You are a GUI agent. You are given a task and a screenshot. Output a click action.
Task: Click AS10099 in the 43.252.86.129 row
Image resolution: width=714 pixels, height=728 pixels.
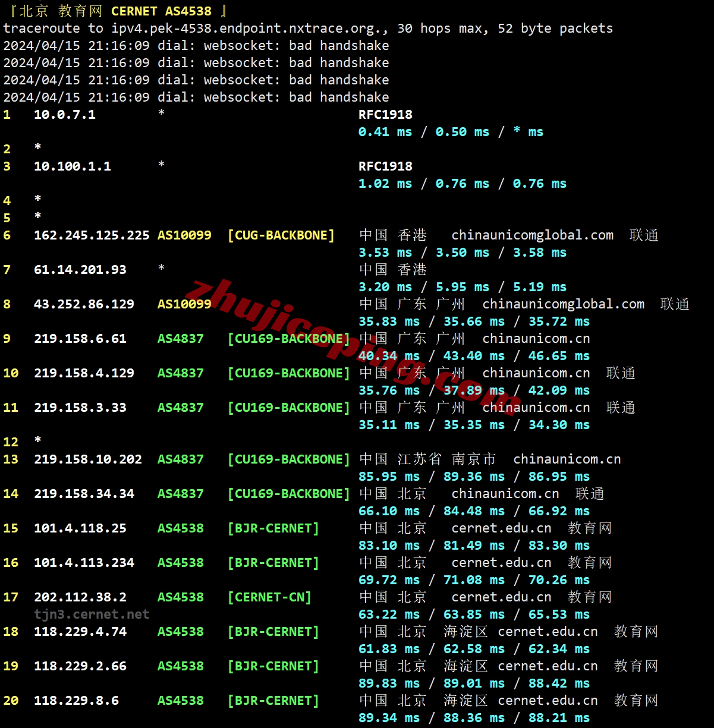click(184, 304)
